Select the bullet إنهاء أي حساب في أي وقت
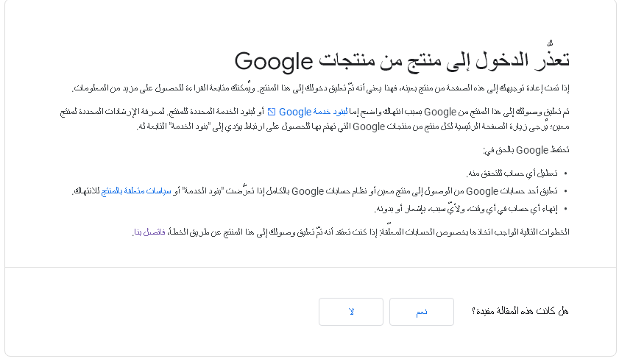The height and width of the screenshot is (364, 619). click(466, 209)
